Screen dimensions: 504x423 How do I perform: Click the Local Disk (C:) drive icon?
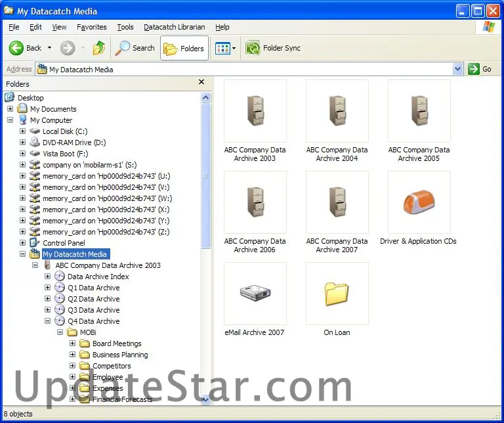coord(35,131)
